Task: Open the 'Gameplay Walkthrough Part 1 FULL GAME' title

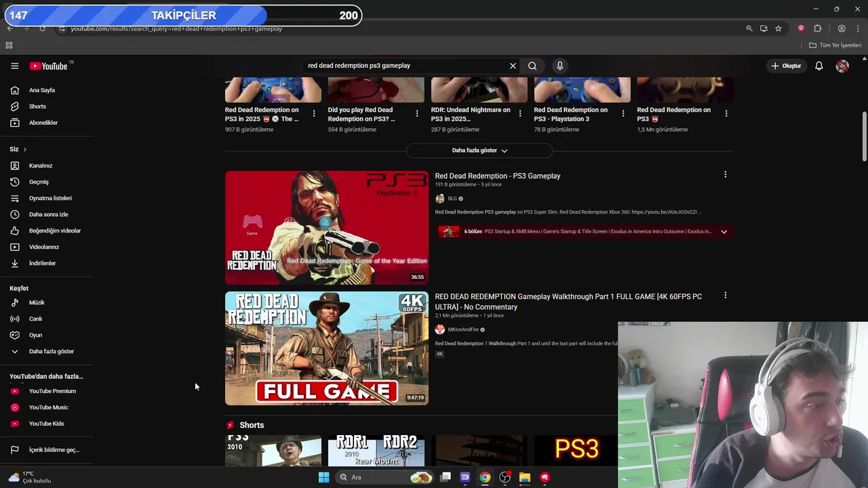Action: point(568,302)
